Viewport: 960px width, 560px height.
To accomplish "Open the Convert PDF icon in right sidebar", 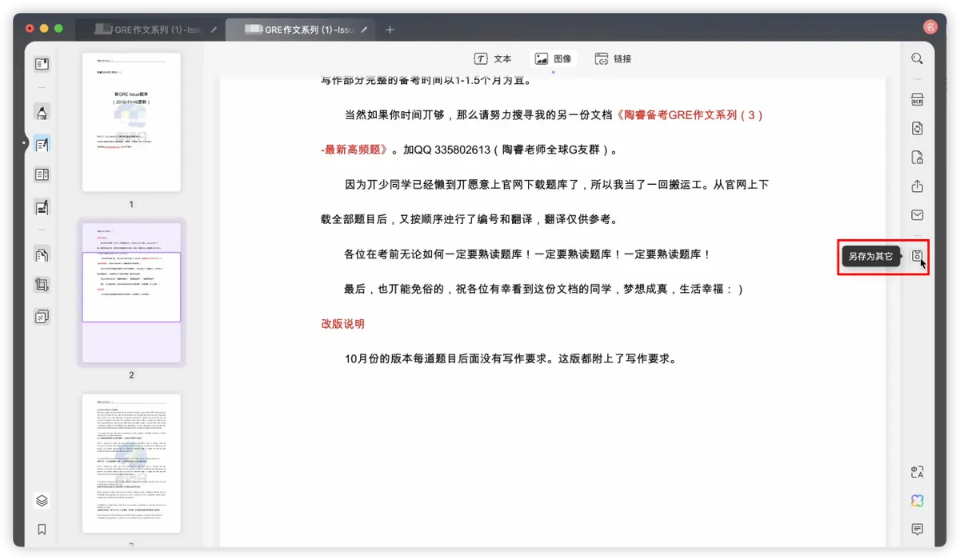I will [917, 129].
